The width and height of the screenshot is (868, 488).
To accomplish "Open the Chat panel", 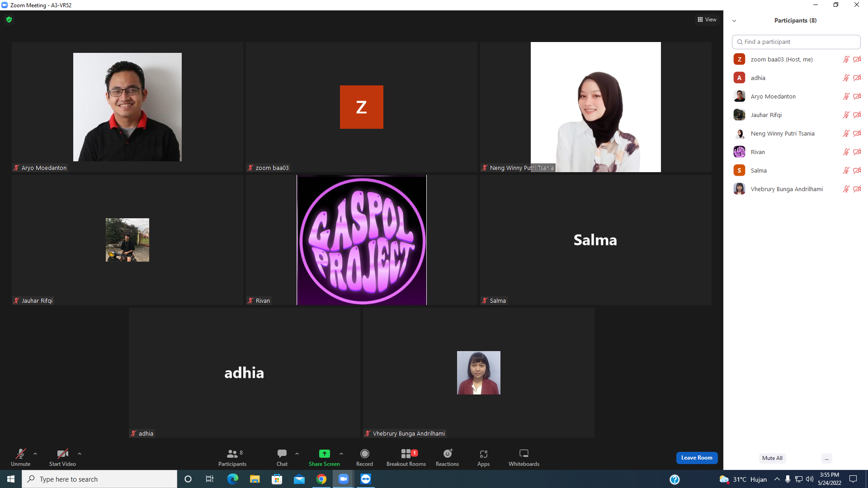I will pyautogui.click(x=282, y=457).
